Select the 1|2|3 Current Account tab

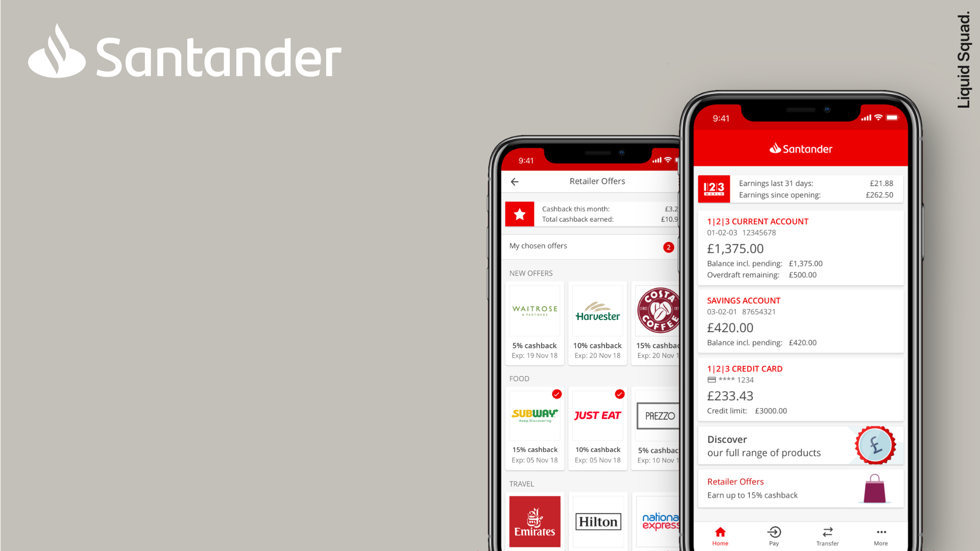800,249
